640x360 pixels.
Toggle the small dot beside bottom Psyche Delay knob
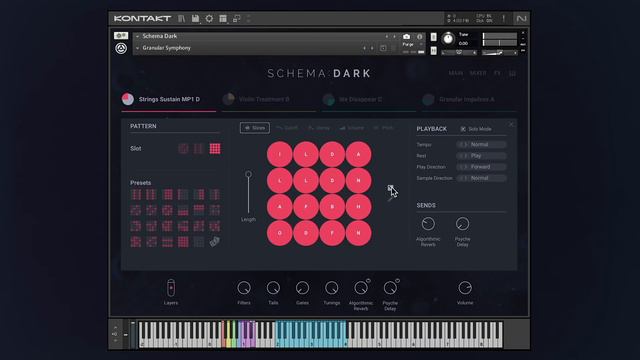(x=398, y=280)
